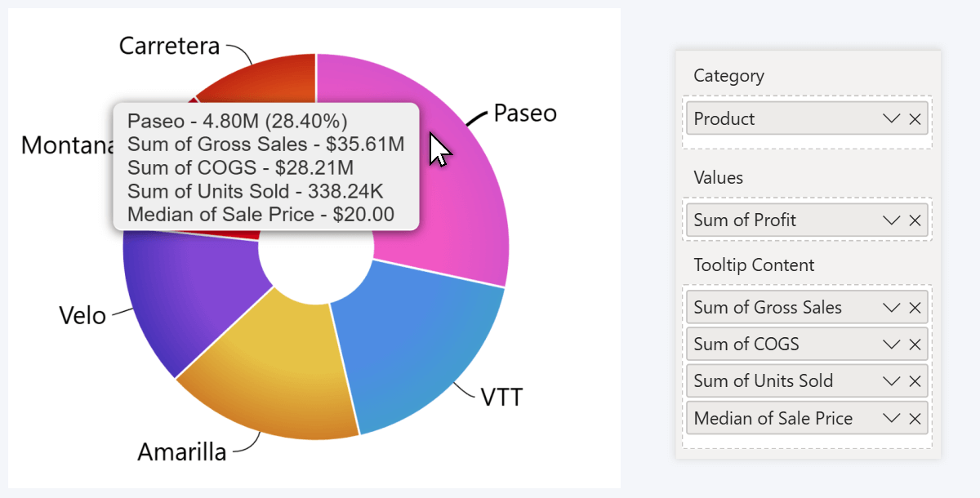Open the Sum of COGS dropdown
Screen dimensions: 980x498
[x=891, y=344]
